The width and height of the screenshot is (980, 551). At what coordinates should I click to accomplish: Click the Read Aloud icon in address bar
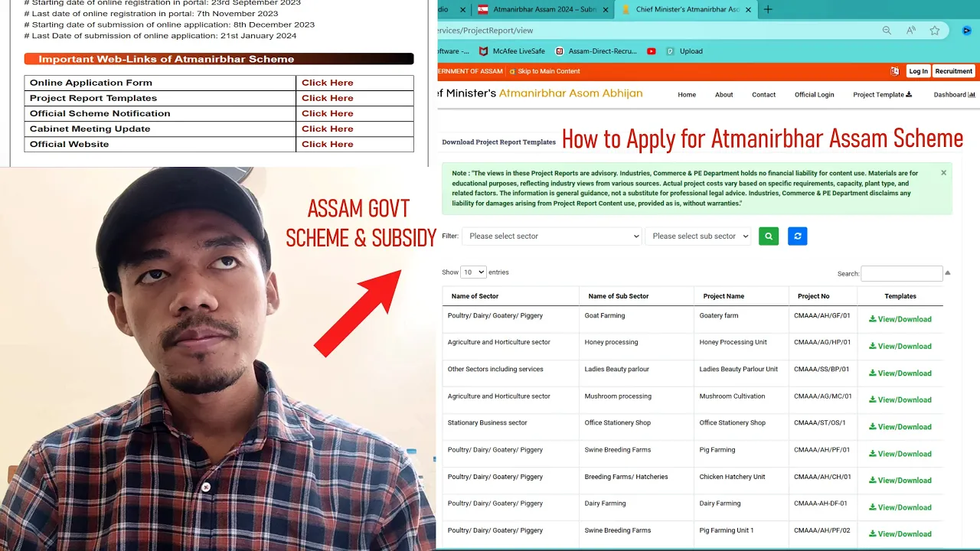coord(911,31)
